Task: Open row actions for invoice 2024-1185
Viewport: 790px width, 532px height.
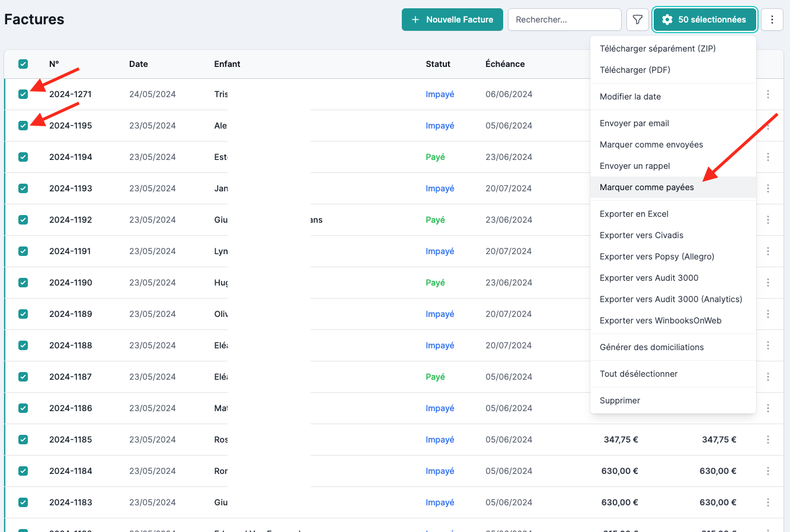Action: point(767,440)
